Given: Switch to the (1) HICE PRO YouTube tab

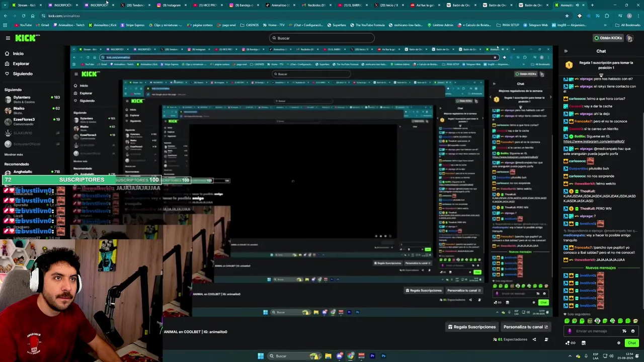Looking at the screenshot, I should tap(207, 5).
